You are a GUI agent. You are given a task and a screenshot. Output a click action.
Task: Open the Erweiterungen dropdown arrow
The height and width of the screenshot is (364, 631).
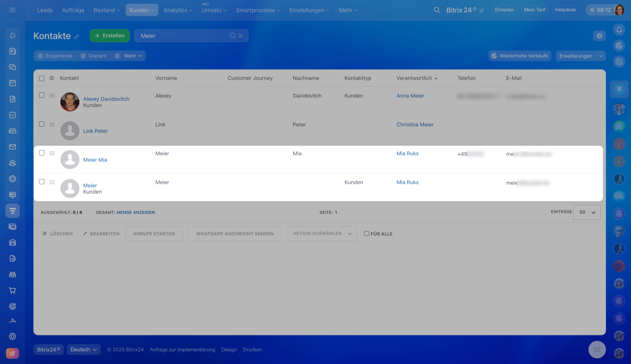click(x=600, y=56)
